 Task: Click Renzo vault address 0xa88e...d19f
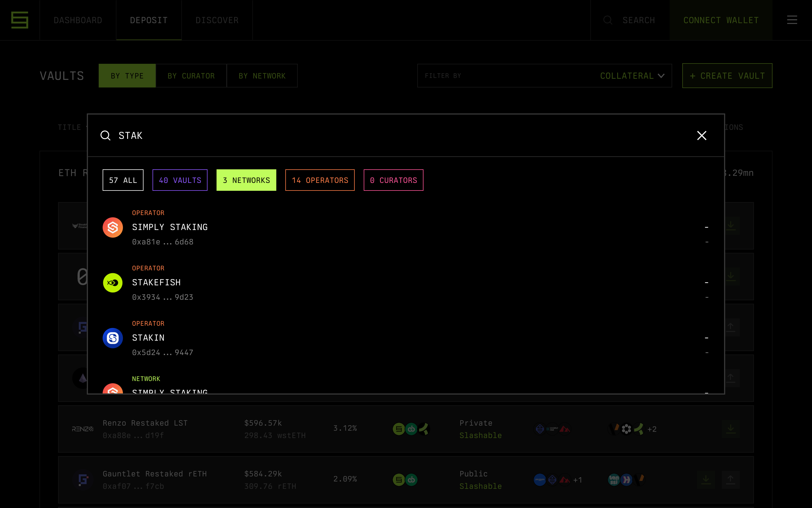(133, 435)
